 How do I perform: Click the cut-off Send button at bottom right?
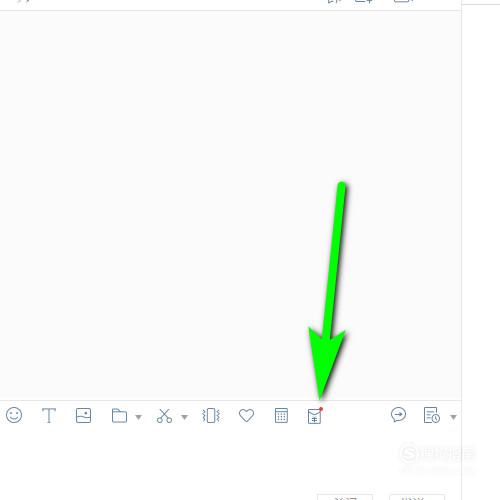point(417,497)
